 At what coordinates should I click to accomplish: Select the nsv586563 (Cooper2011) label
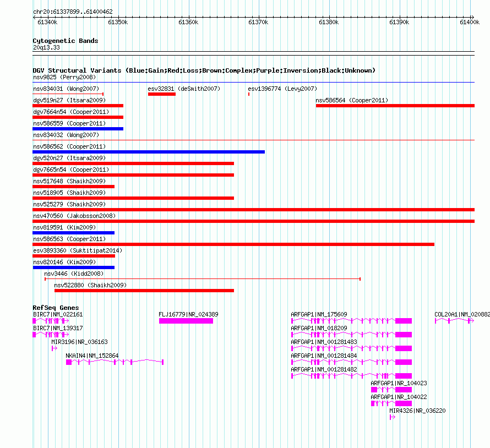click(69, 239)
